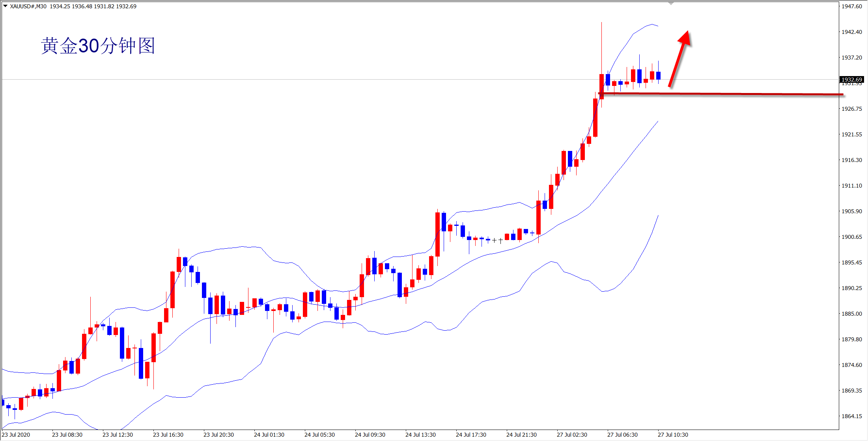Click the 1916.30 price scale label
This screenshot has height=441, width=868.
pyautogui.click(x=852, y=160)
